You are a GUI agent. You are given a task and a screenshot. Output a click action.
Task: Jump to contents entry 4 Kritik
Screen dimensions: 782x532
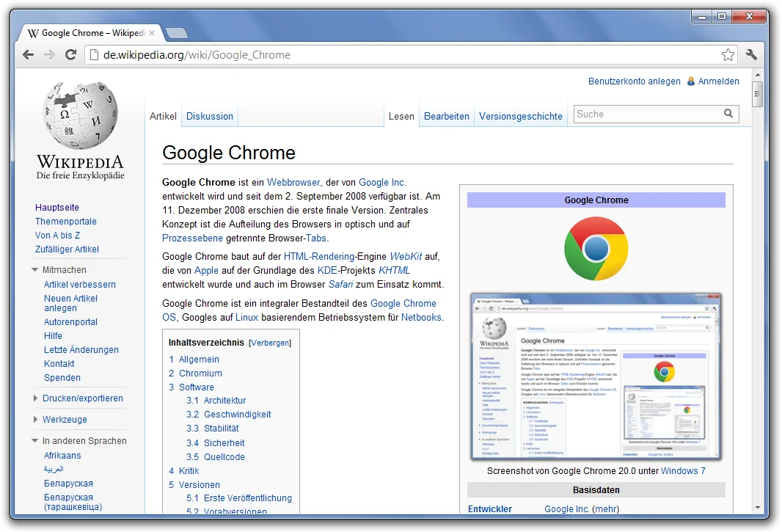pyautogui.click(x=183, y=470)
